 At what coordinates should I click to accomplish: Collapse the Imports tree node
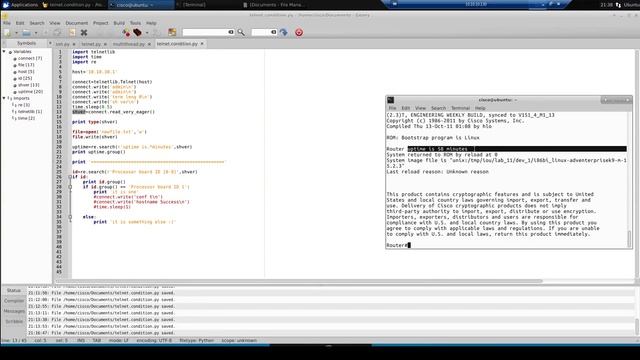tap(4, 98)
